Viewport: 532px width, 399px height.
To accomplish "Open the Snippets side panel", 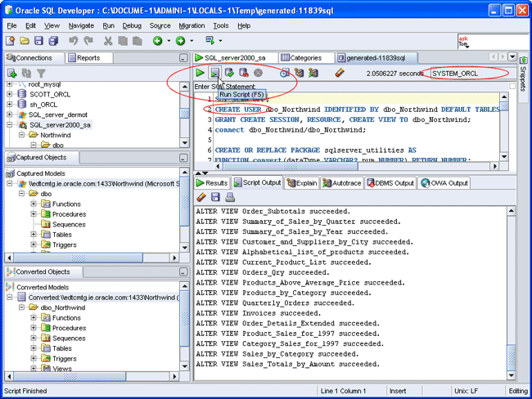I will click(523, 75).
